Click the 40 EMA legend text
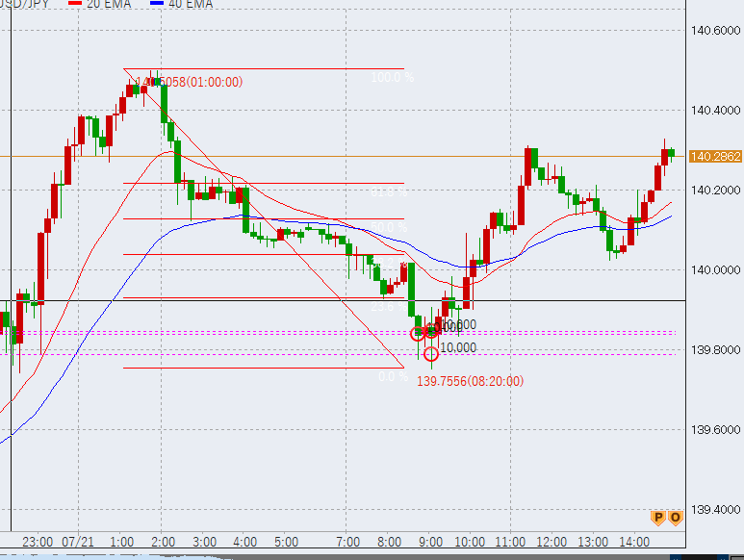 point(192,4)
